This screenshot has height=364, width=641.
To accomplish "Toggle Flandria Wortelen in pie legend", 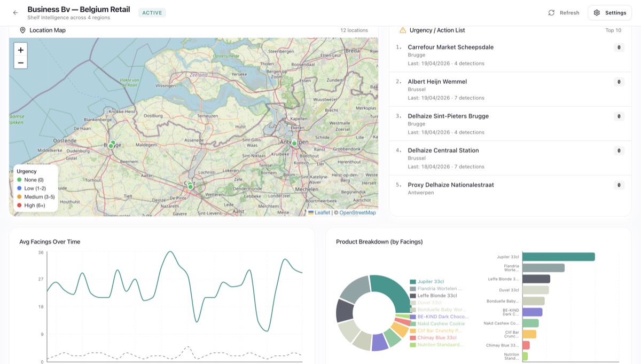I will (x=436, y=289).
